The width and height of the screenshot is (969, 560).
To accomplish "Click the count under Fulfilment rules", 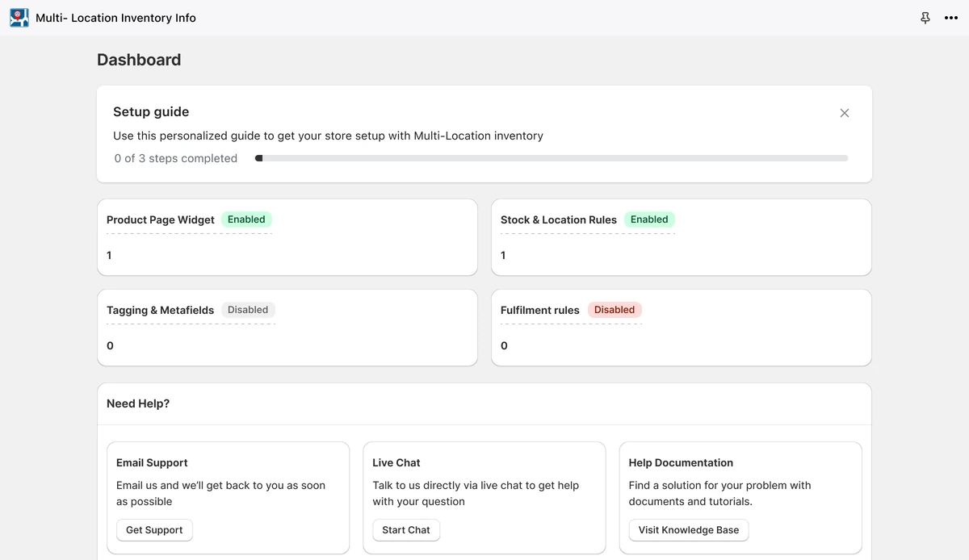I will tap(504, 345).
